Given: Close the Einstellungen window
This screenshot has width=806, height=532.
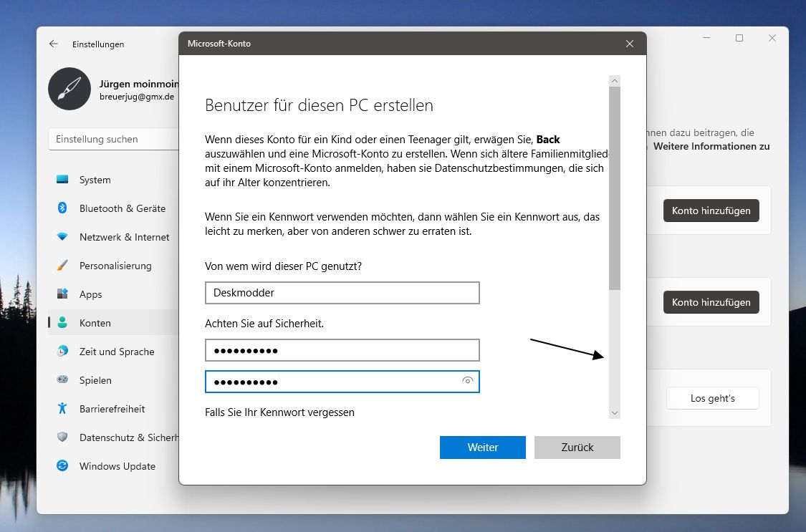Looking at the screenshot, I should 772,38.
